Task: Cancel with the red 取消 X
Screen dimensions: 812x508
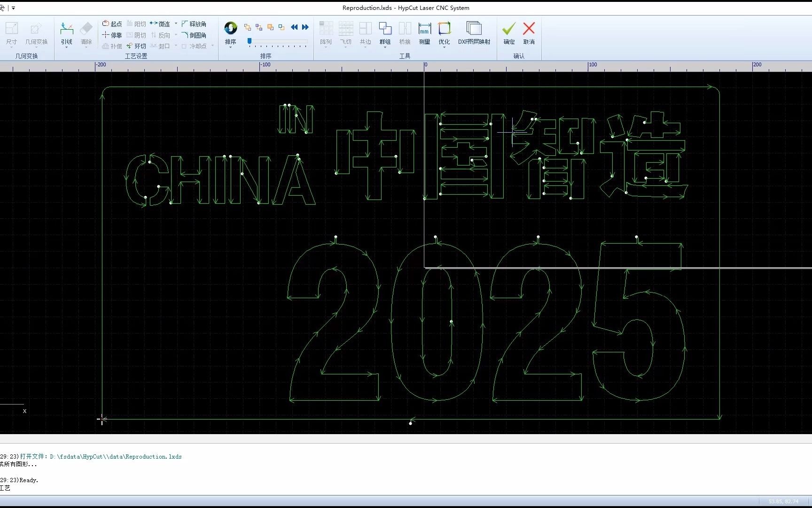Action: [x=529, y=33]
